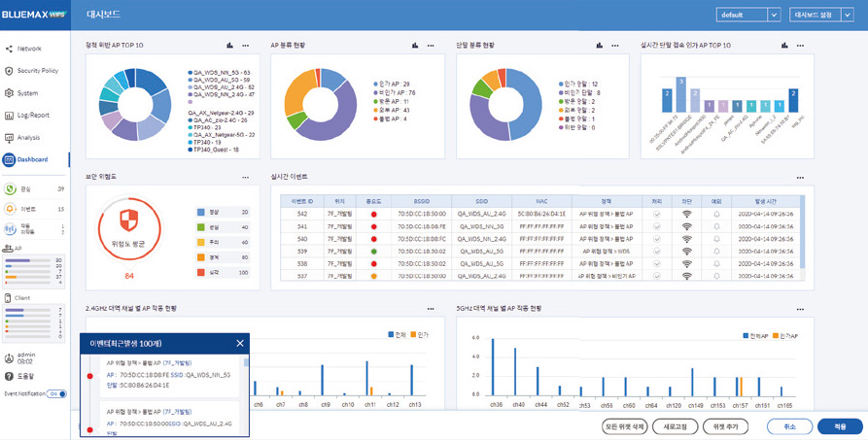Click the exception bell icon for event 541

pos(717,225)
